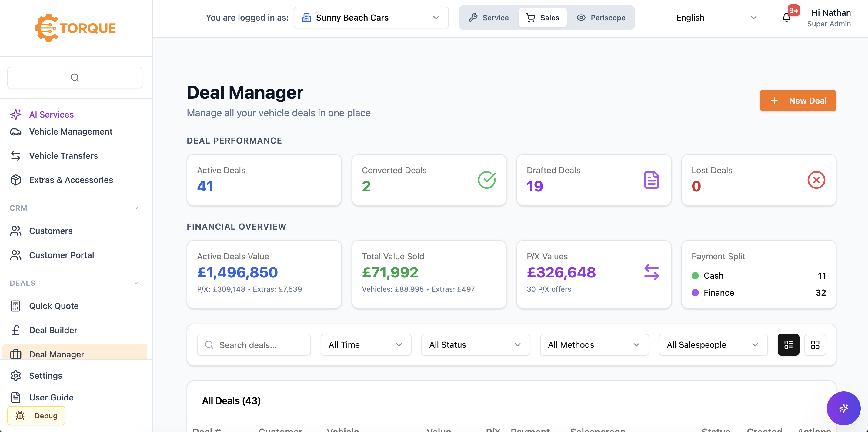Click the Vehicle Transfers arrows icon
This screenshot has width=868, height=432.
pyautogui.click(x=16, y=155)
